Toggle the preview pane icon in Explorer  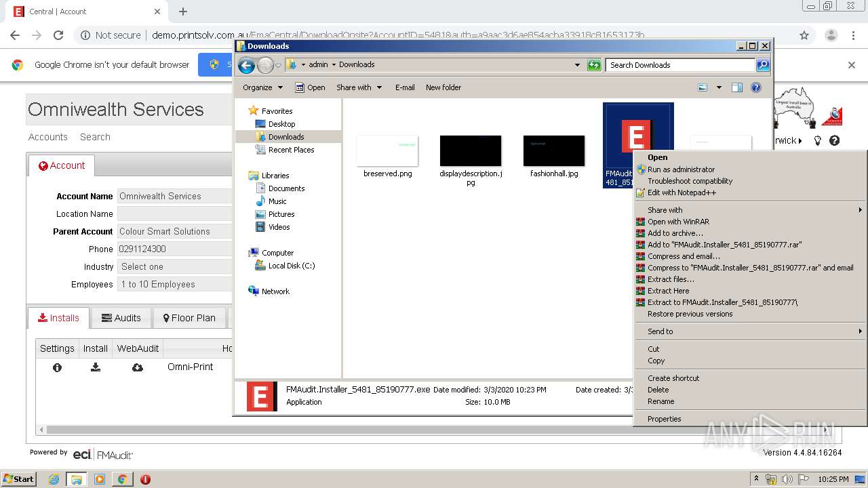(x=737, y=87)
